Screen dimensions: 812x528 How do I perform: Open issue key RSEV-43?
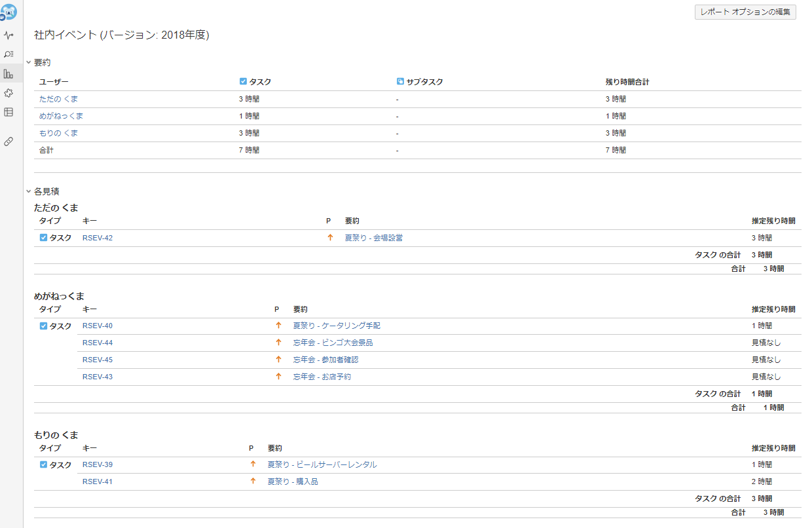(98, 377)
